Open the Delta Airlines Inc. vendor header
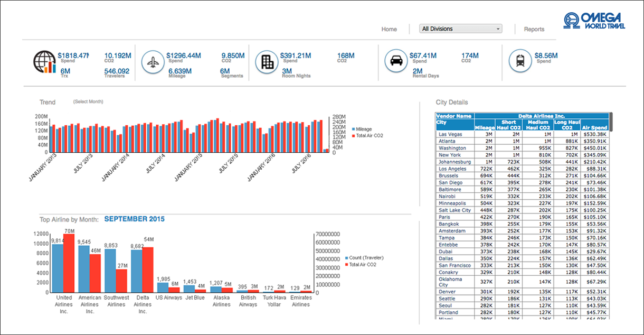This screenshot has height=335, width=644. (x=541, y=115)
